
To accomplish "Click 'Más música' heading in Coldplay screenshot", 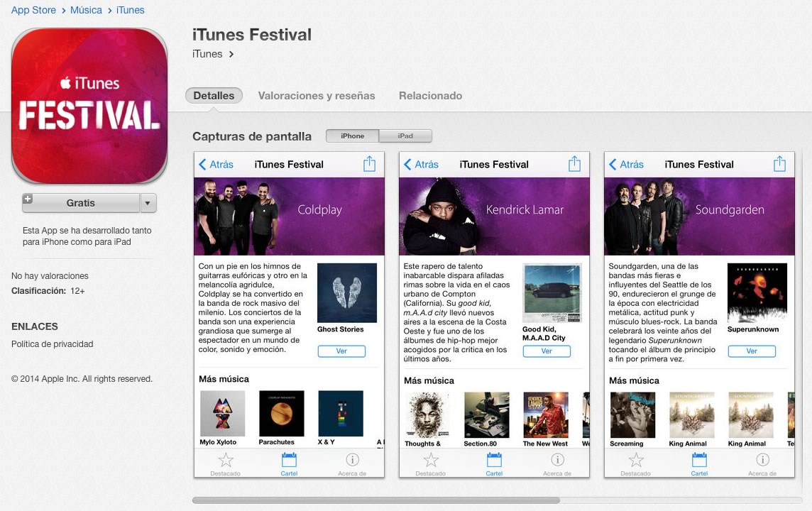I will 224,379.
